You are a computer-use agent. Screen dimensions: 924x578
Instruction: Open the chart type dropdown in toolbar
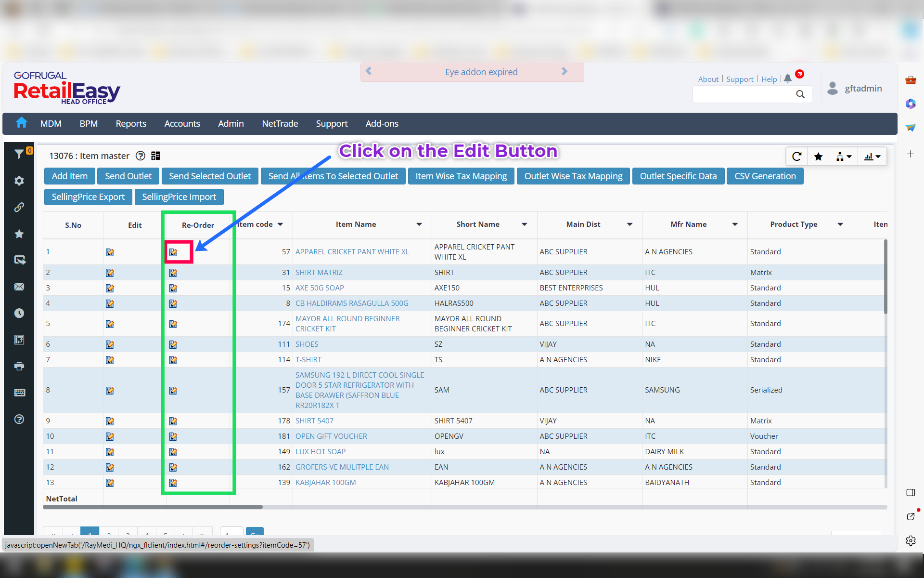click(872, 157)
